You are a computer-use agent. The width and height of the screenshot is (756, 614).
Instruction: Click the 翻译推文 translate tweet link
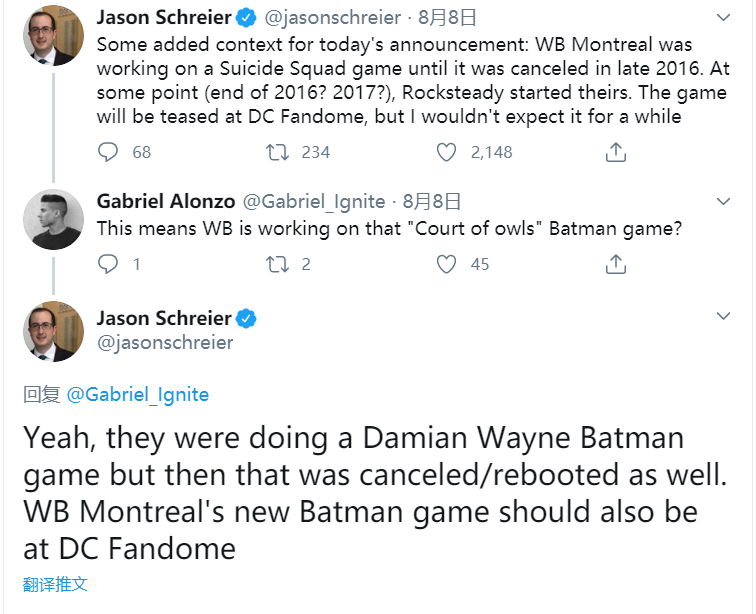[56, 585]
